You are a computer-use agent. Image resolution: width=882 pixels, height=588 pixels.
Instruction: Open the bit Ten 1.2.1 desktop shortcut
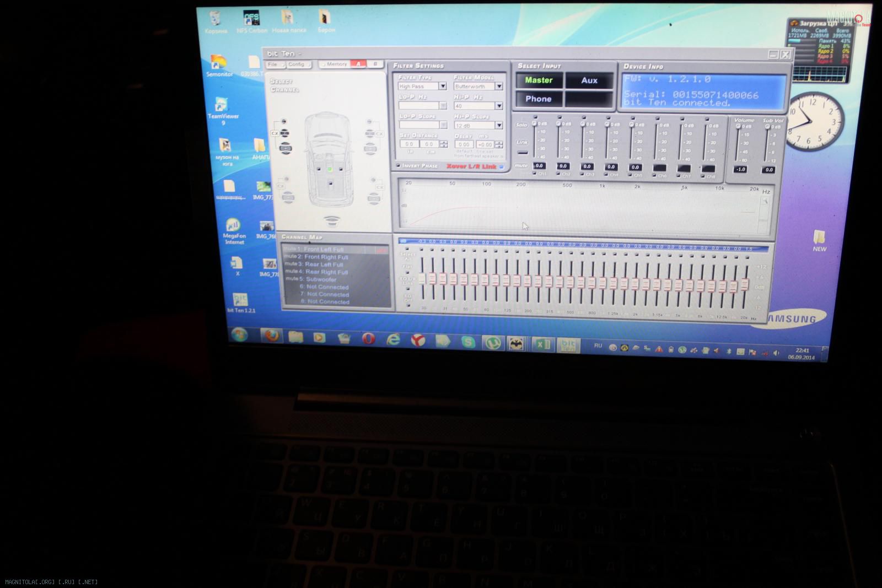click(241, 303)
